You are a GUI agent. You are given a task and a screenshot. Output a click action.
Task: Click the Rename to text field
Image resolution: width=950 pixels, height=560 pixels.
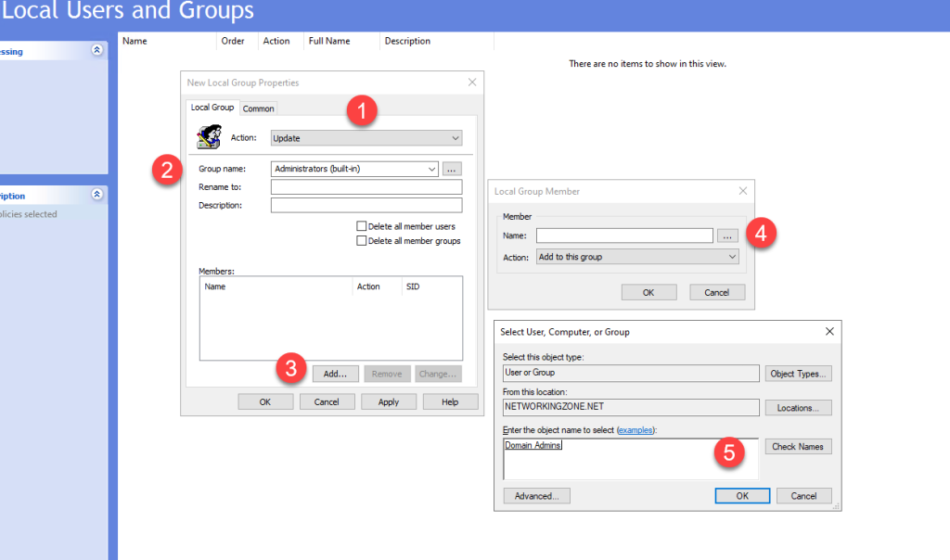pos(366,187)
